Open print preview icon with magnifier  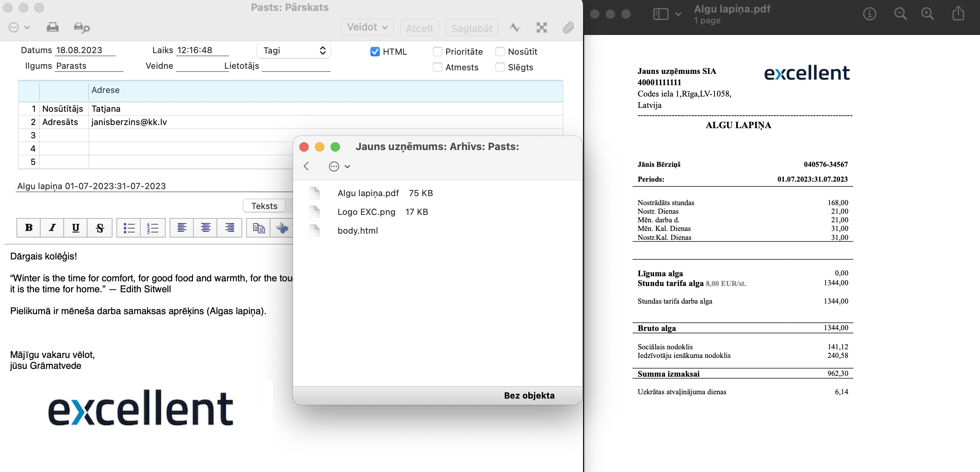coord(82,27)
